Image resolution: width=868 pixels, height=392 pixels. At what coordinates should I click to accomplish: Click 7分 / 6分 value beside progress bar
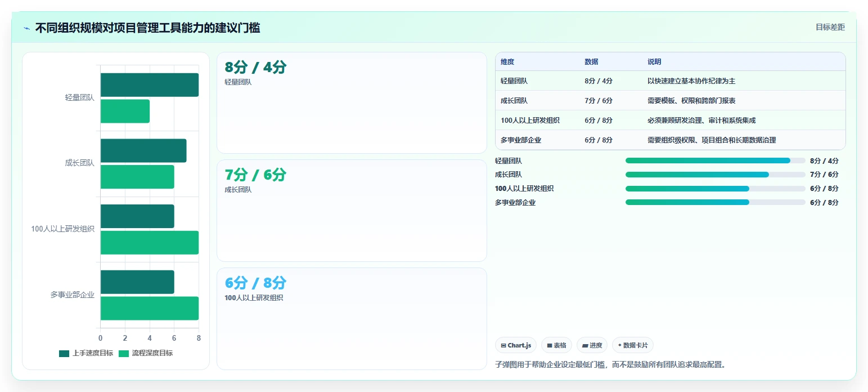pyautogui.click(x=824, y=175)
